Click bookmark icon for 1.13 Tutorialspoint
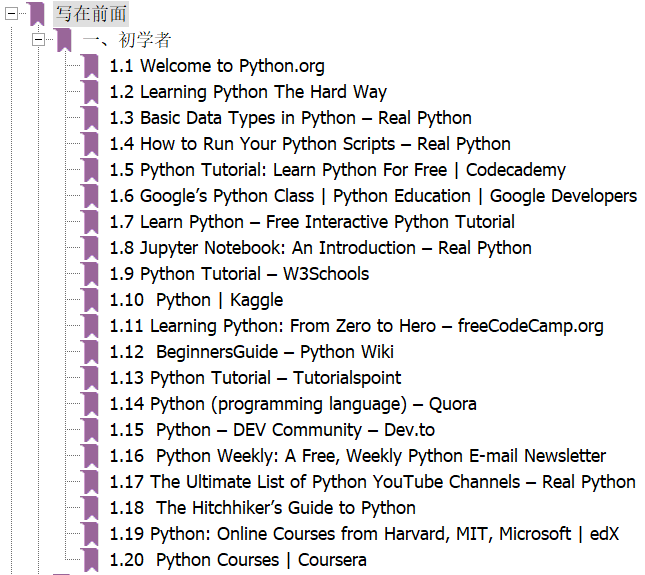 click(x=91, y=378)
